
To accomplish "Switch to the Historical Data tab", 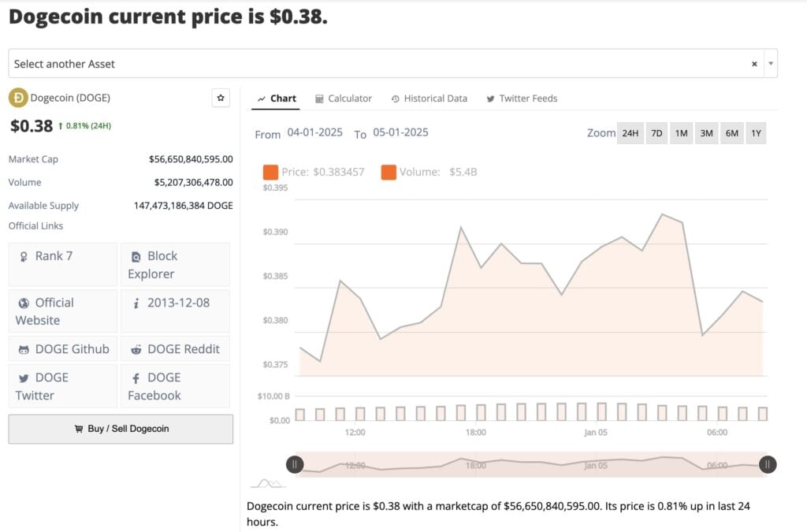I will pos(429,99).
